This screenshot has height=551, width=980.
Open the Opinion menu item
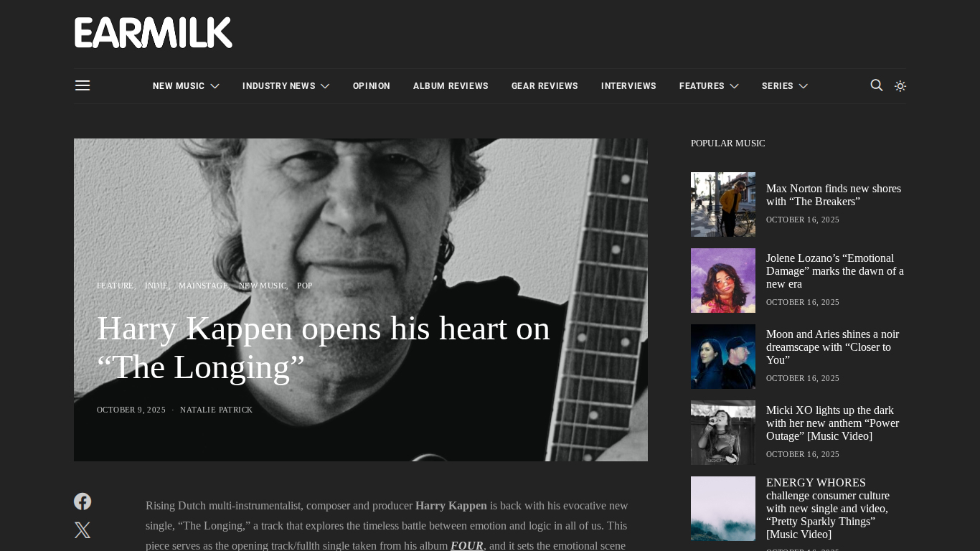(x=372, y=86)
